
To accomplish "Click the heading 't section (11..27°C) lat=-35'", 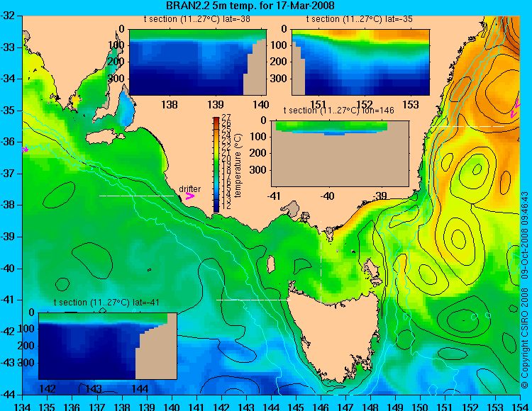I will (x=360, y=19).
